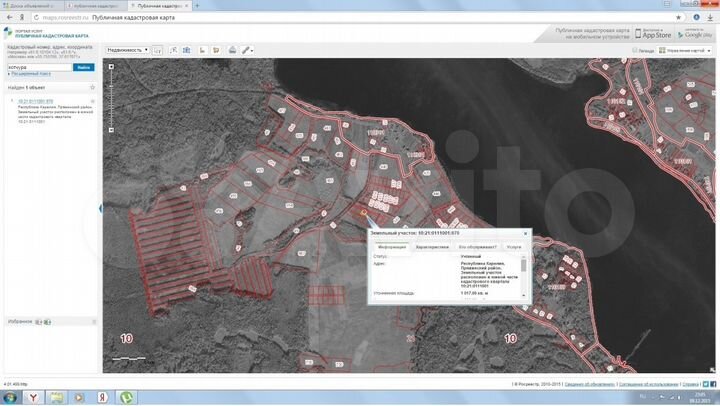Toggle the Легенда checkbox
This screenshot has height=406, width=720.
pyautogui.click(x=633, y=49)
